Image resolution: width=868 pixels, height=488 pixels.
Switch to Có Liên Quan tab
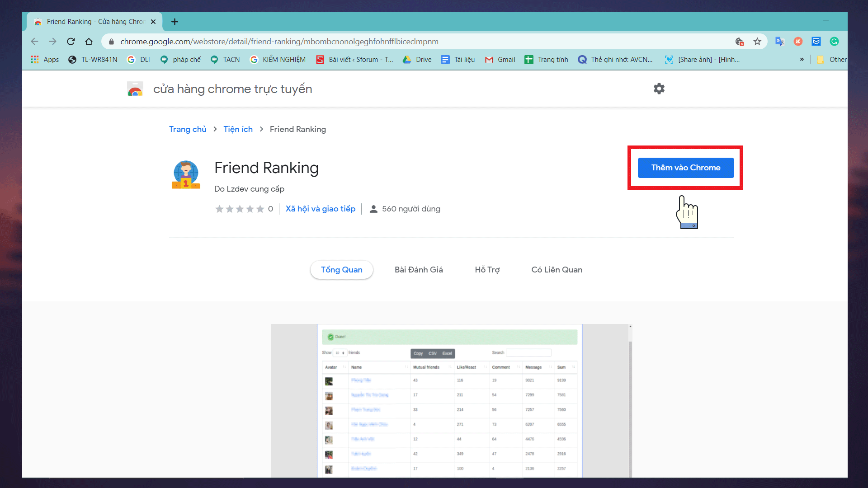[557, 270]
